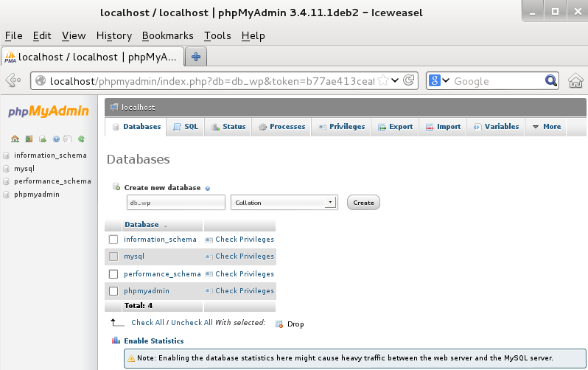Open the Tools menu
This screenshot has height=370, width=588.
click(217, 35)
